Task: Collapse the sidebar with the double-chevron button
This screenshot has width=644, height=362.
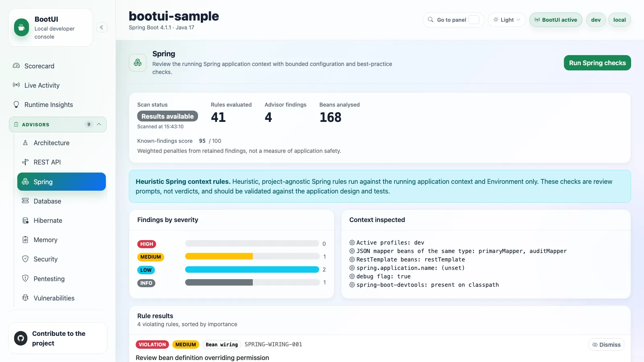Action: click(102, 27)
